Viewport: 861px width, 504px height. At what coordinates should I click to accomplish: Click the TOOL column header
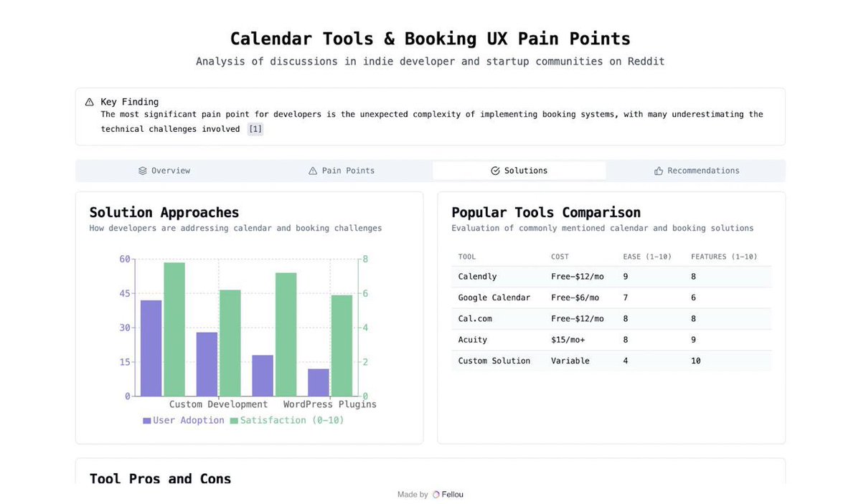coord(467,257)
